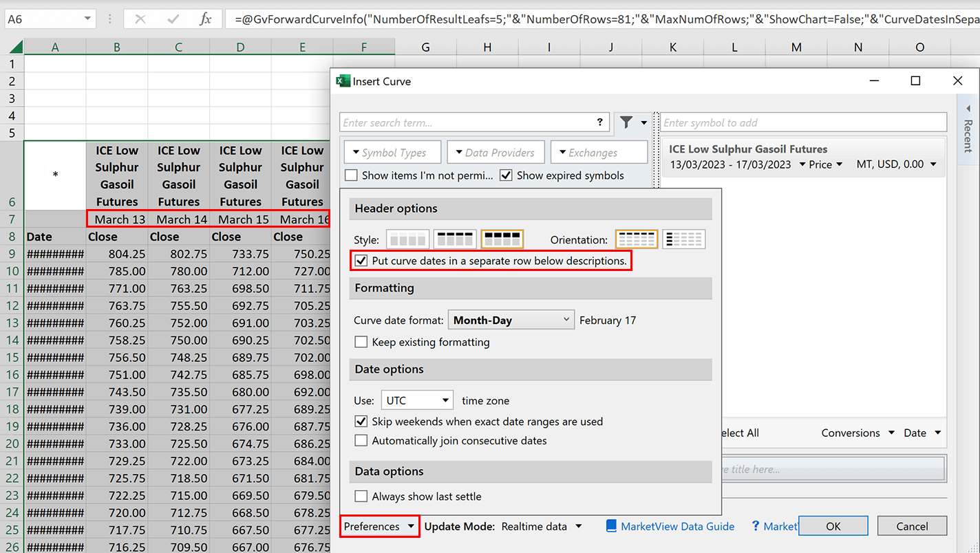The width and height of the screenshot is (980, 553).
Task: Choose vertical orientation icon
Action: [684, 239]
